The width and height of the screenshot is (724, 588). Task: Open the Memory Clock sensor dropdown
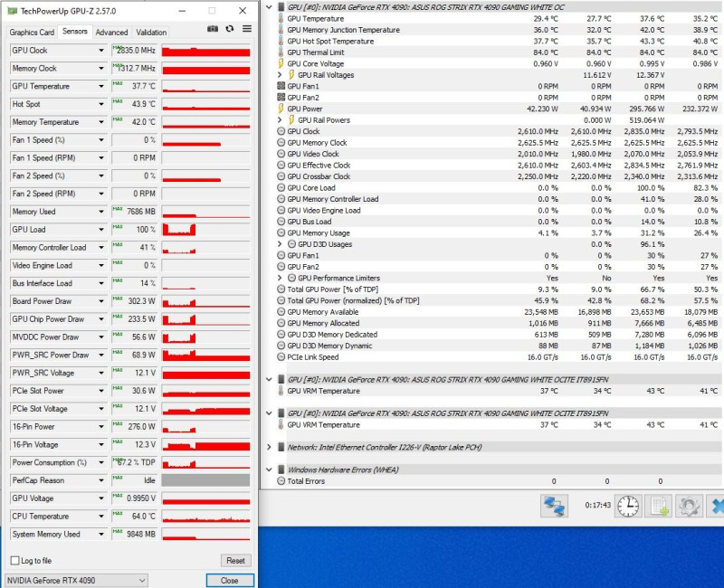pyautogui.click(x=101, y=69)
